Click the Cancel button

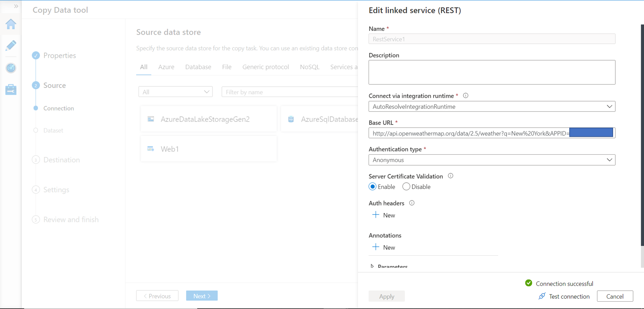click(615, 296)
